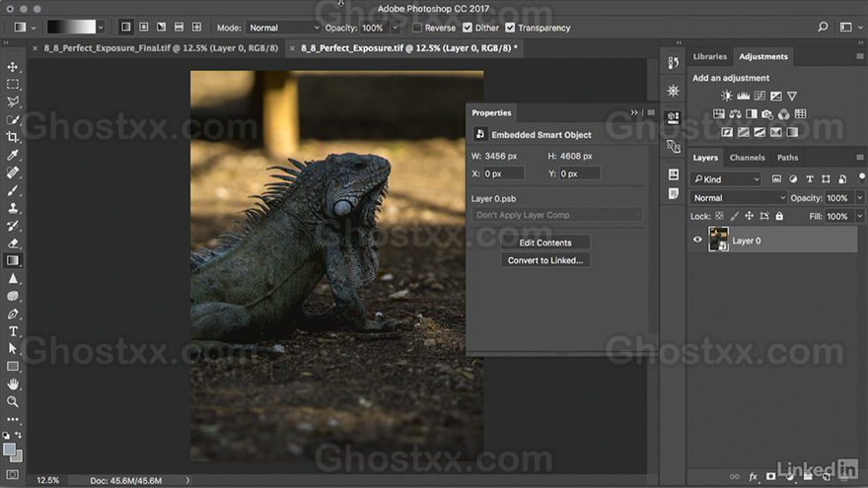
Task: Toggle lock position
Action: click(749, 216)
